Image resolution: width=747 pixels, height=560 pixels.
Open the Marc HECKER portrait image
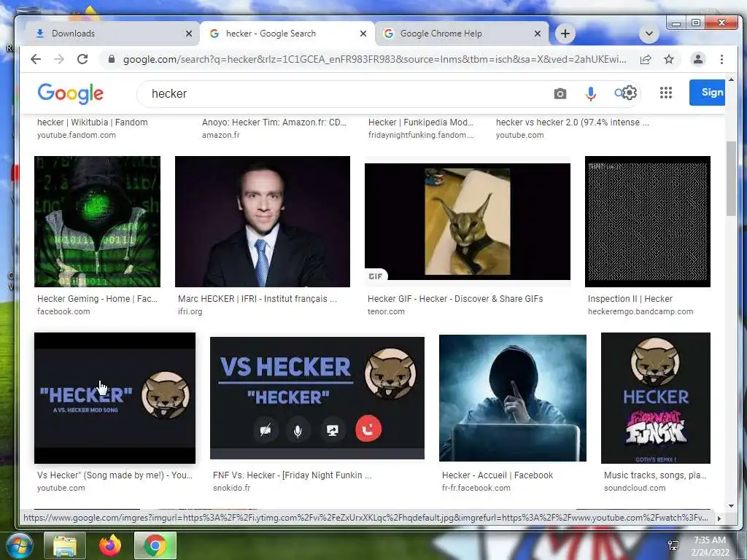coord(263,222)
